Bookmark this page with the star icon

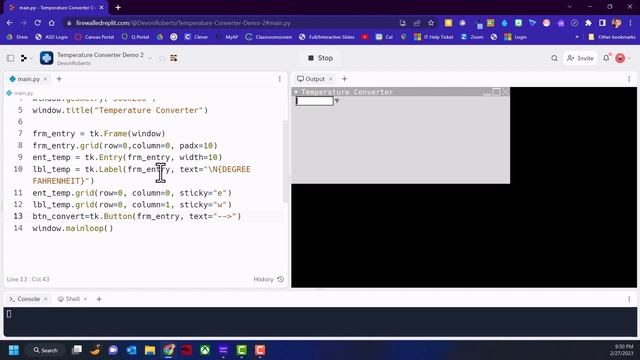pos(431,23)
